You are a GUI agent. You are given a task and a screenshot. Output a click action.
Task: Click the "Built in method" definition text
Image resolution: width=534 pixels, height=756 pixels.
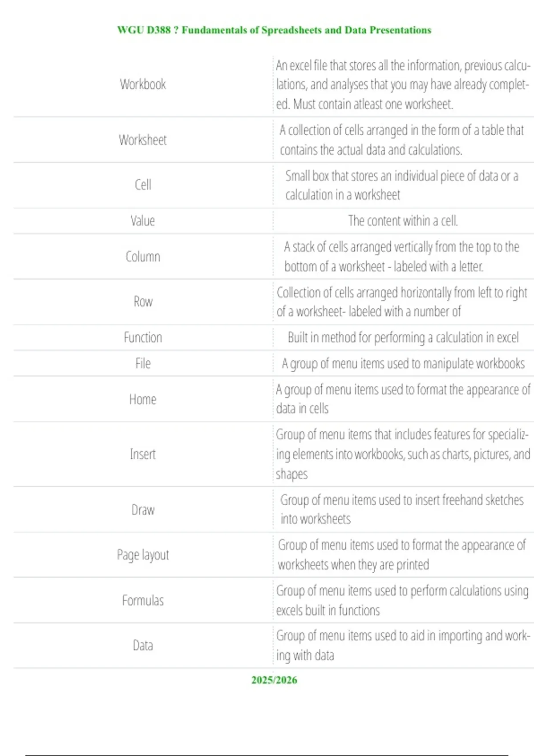coord(403,338)
